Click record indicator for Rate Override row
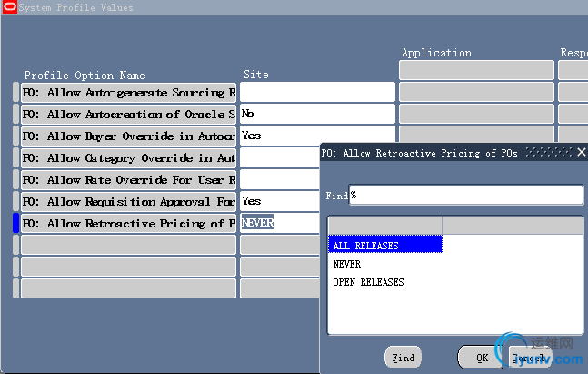 point(15,179)
